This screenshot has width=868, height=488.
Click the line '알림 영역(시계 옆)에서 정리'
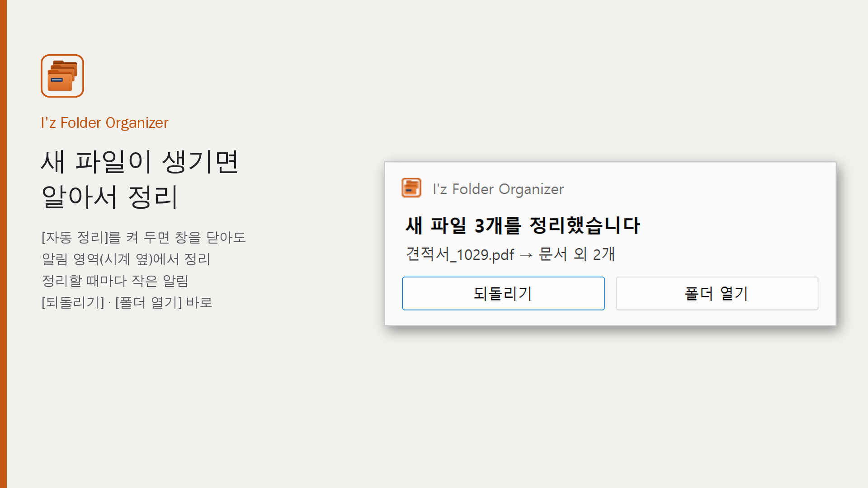(x=126, y=259)
